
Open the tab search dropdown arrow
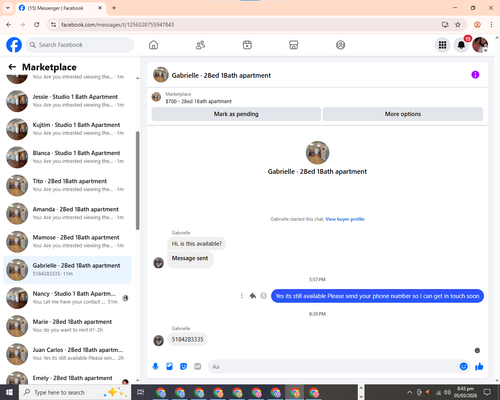click(8, 8)
